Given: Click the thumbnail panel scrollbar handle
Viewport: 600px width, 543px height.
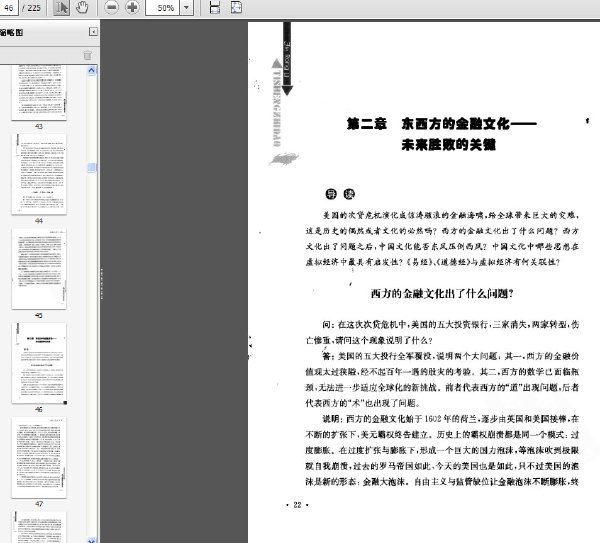Looking at the screenshot, I should 91,168.
